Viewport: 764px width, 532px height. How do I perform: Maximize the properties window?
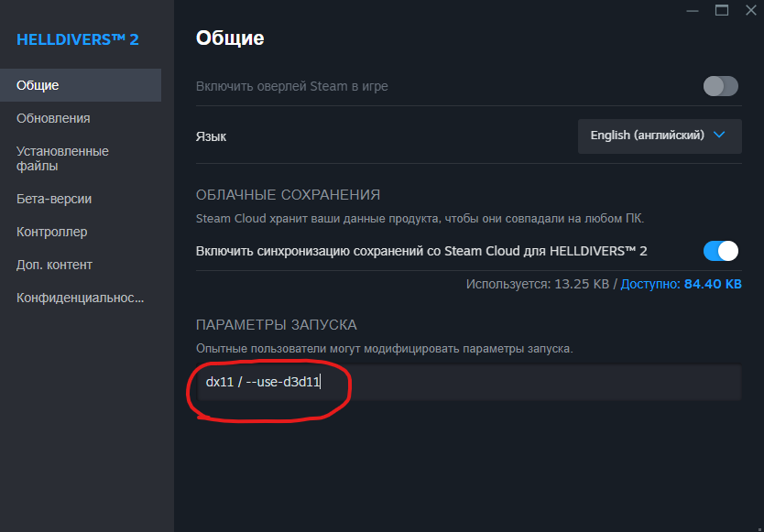(x=722, y=10)
